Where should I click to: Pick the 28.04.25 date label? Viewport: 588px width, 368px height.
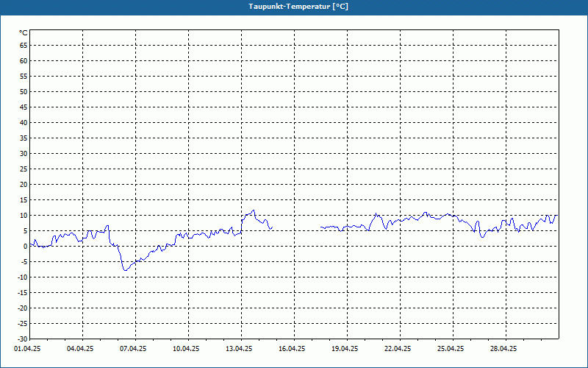coord(503,349)
